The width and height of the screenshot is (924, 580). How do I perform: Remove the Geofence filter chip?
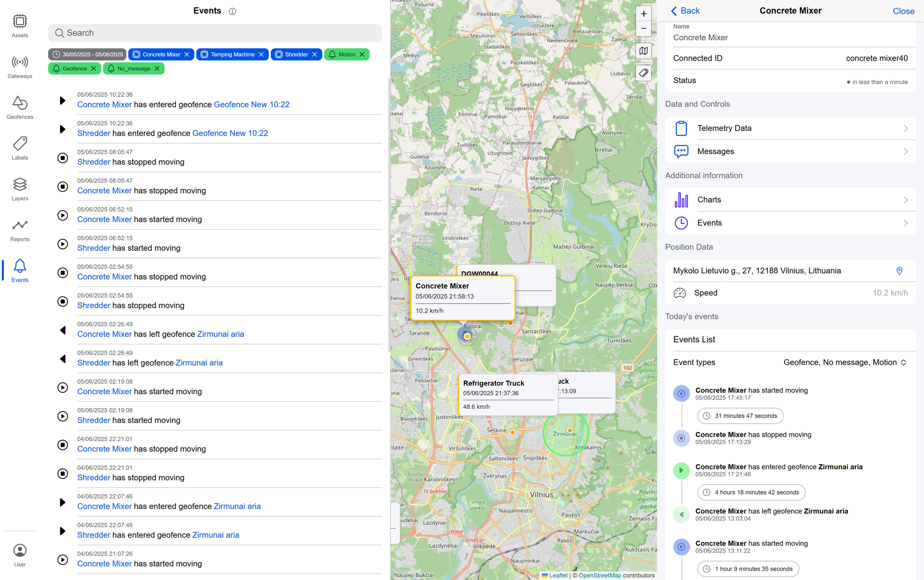pyautogui.click(x=93, y=69)
